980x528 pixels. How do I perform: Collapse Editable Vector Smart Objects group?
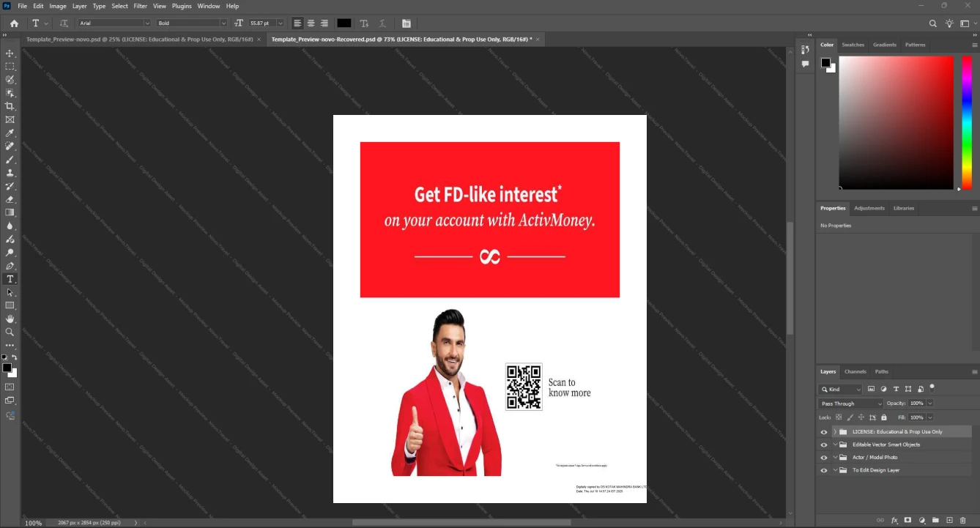point(835,445)
